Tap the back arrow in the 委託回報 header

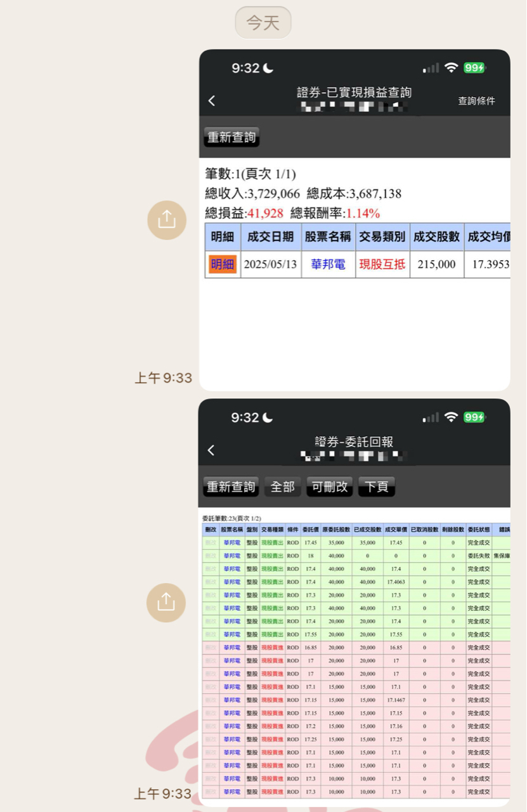(x=211, y=450)
